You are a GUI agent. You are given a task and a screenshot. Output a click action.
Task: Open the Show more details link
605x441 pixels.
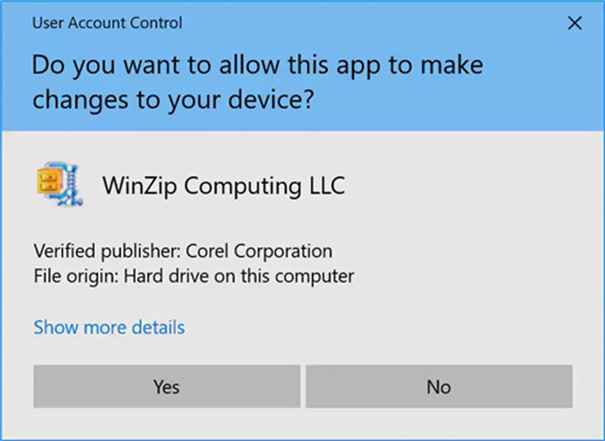point(109,327)
